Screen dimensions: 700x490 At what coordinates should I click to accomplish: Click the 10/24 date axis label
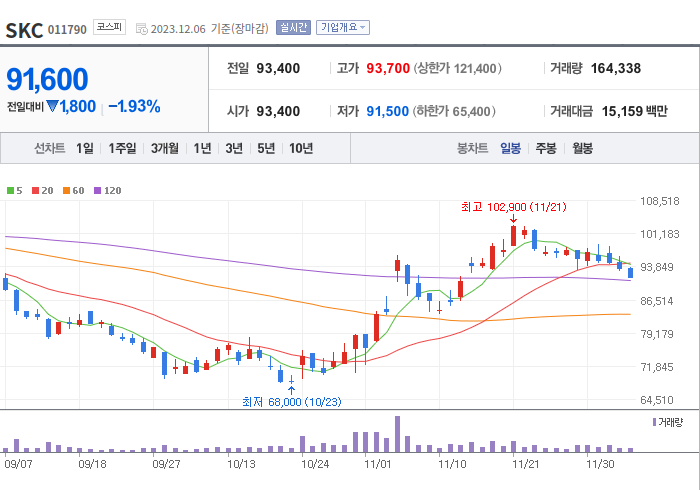pos(315,464)
